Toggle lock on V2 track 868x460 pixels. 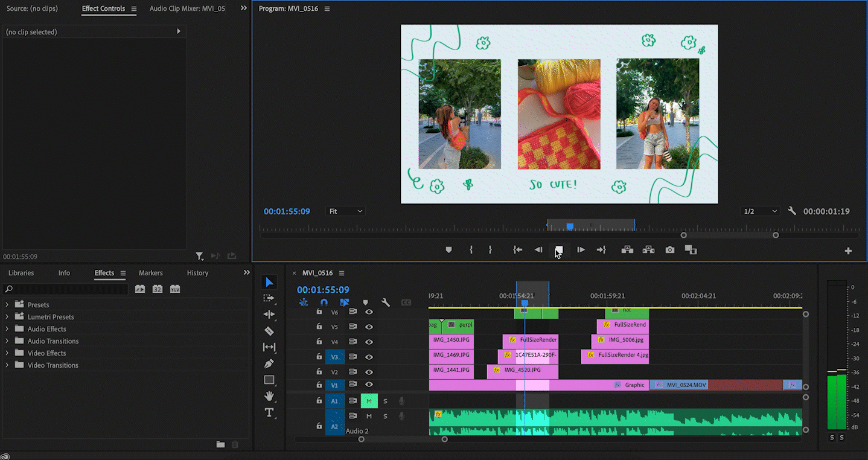point(319,372)
